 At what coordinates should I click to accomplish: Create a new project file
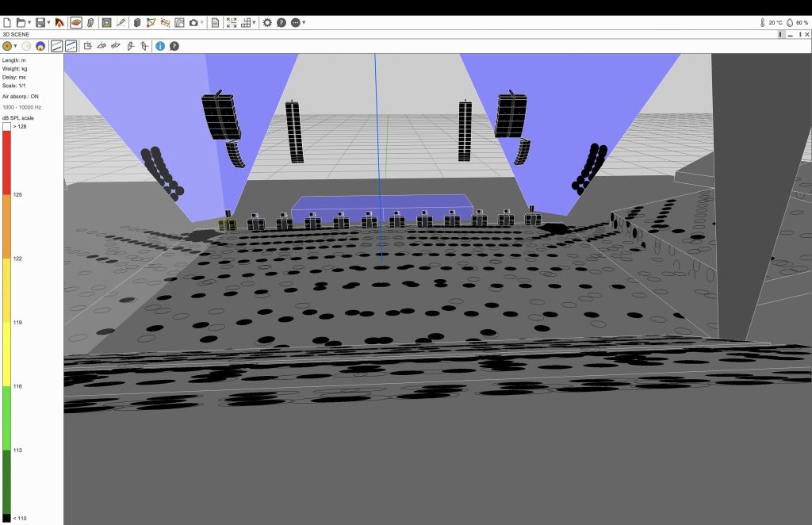tap(7, 23)
